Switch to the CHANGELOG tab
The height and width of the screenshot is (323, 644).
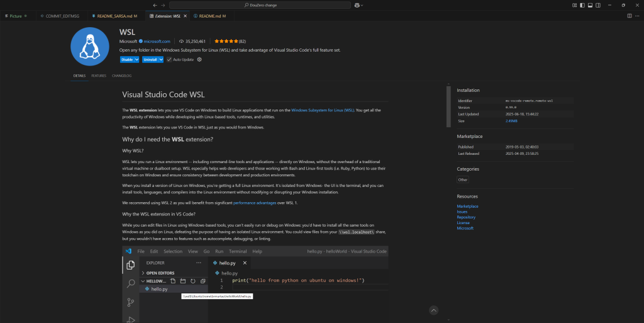tap(121, 76)
